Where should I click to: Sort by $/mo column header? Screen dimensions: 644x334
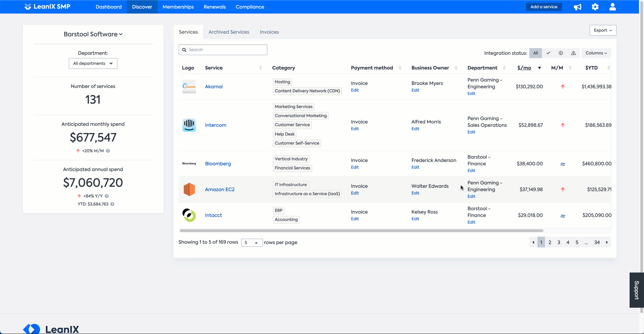[524, 68]
